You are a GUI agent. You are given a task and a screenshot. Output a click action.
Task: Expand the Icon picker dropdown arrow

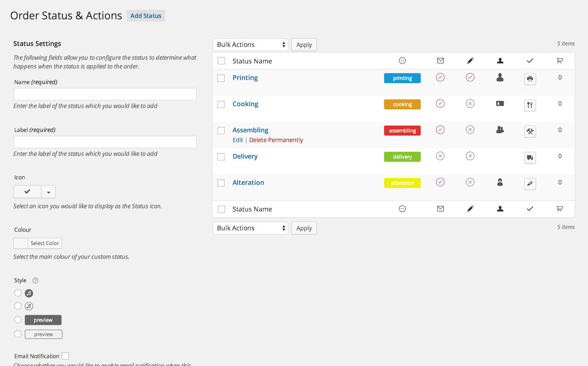(x=48, y=192)
